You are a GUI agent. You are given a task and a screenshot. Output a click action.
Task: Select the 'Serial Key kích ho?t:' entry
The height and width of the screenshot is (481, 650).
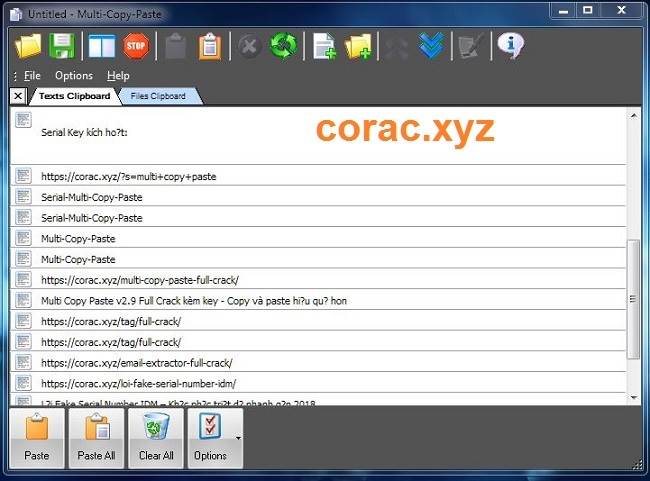pyautogui.click(x=318, y=136)
